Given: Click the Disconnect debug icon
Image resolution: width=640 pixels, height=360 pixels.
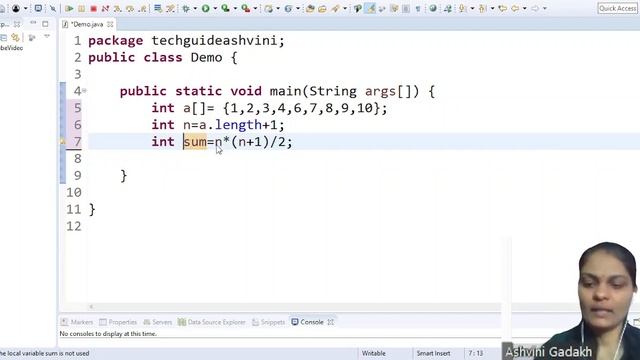Looking at the screenshot, I should point(105,8).
